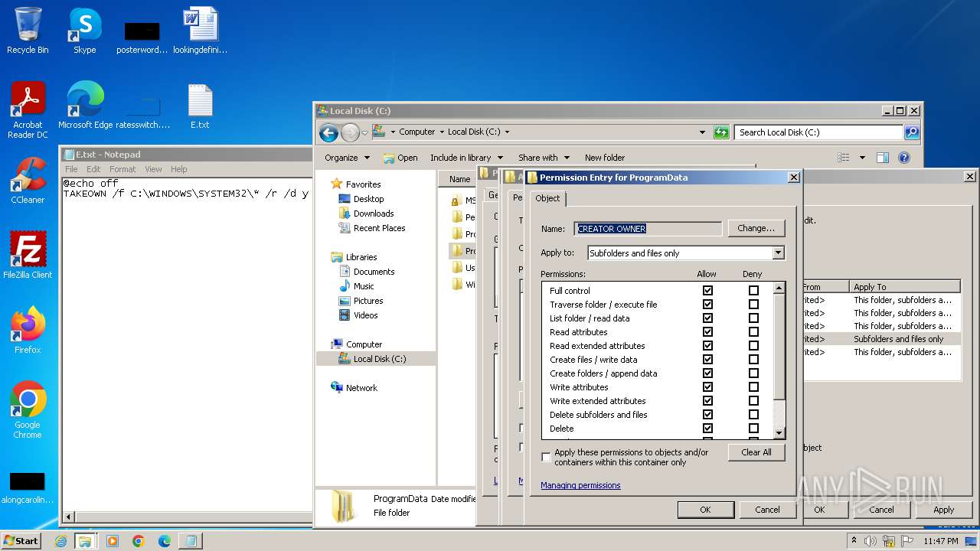Click the search magnifier in Explorer
980x551 pixels.
[911, 132]
